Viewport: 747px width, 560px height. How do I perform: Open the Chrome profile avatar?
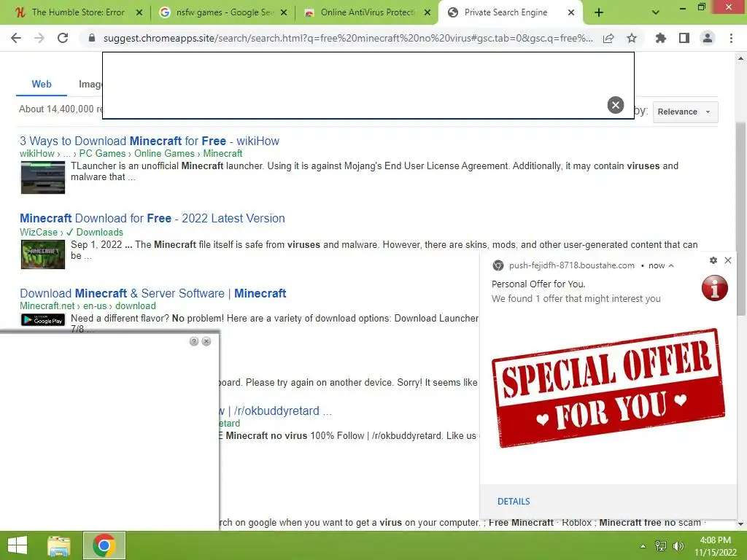(708, 38)
